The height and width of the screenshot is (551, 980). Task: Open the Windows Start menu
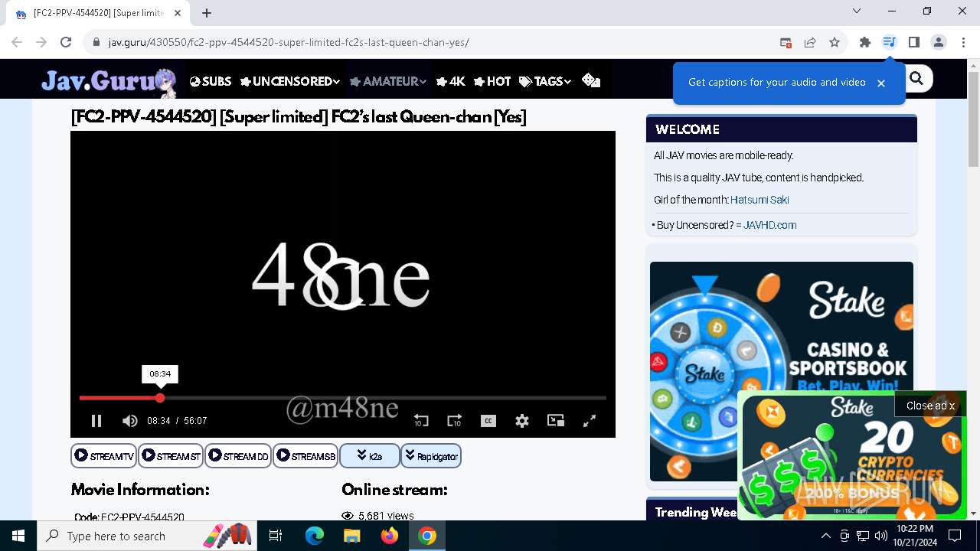click(x=18, y=536)
